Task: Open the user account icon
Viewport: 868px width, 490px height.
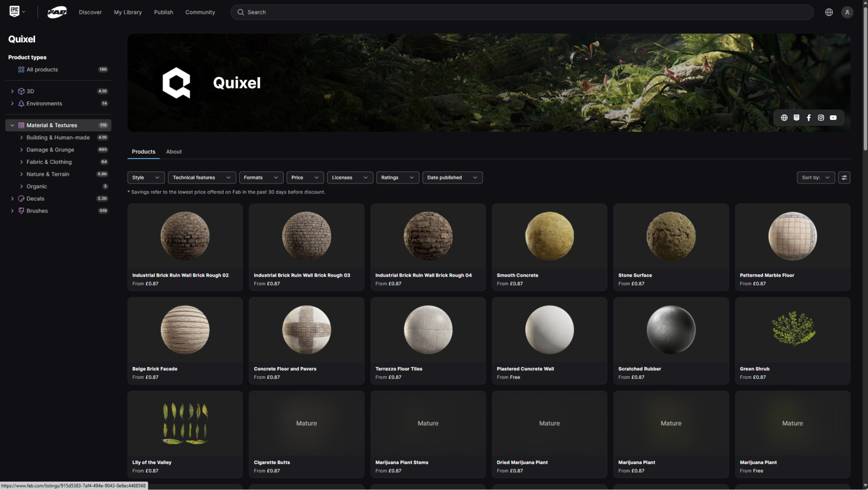Action: coord(847,12)
